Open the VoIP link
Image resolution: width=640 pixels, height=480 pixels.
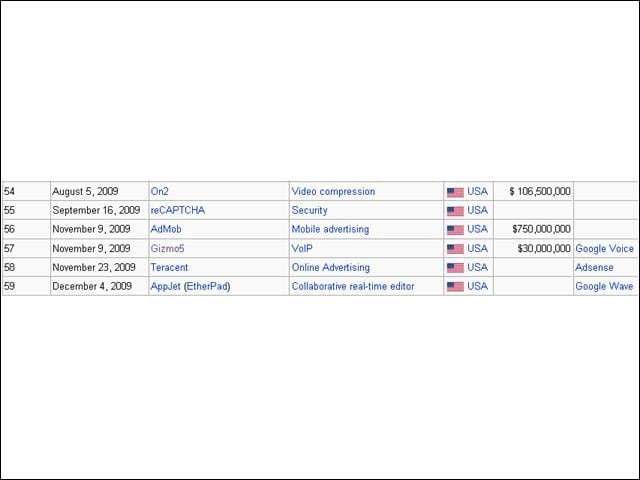(302, 248)
